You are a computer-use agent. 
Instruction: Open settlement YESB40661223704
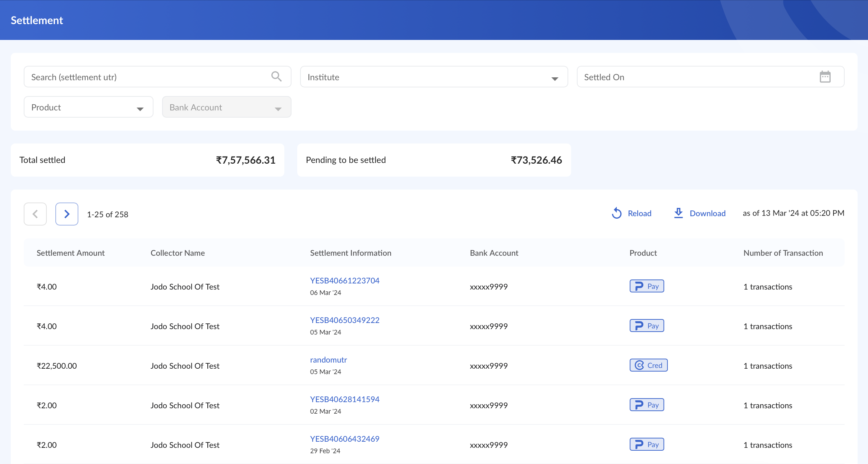[345, 281]
